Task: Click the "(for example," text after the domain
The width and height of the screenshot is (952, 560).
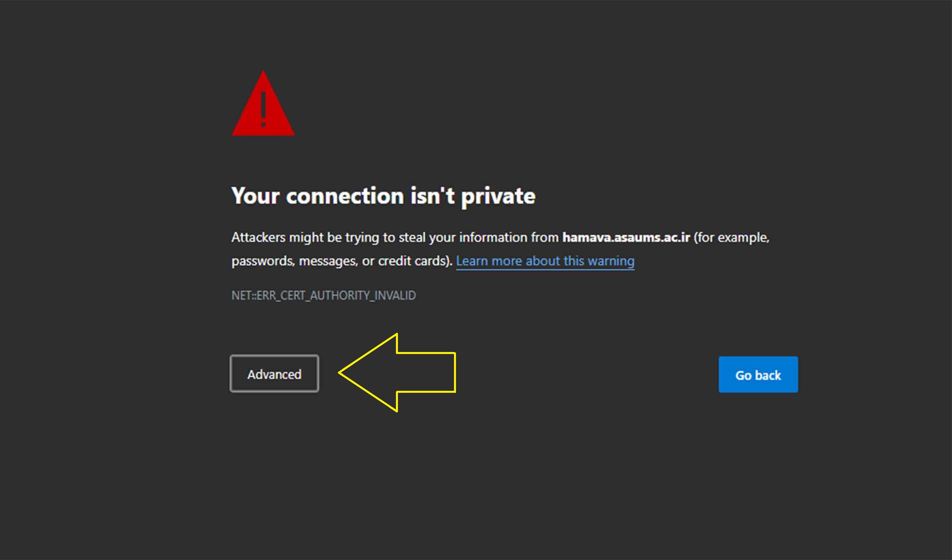Action: [x=731, y=238]
